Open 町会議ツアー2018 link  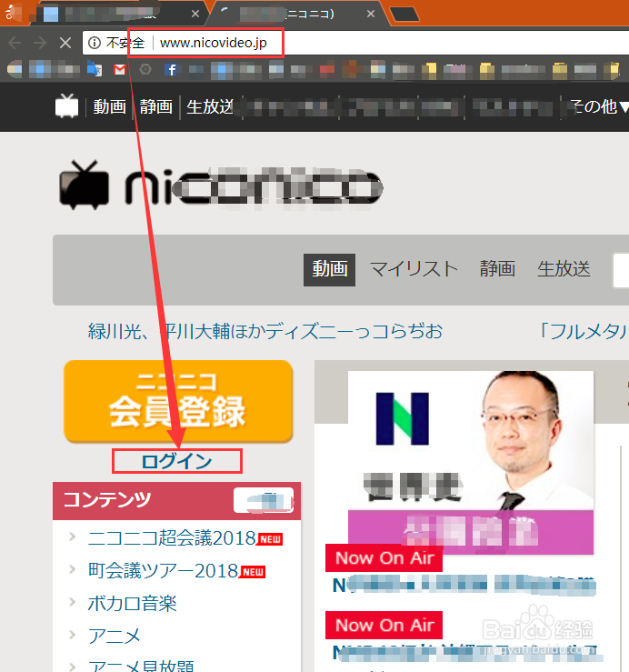click(x=164, y=570)
